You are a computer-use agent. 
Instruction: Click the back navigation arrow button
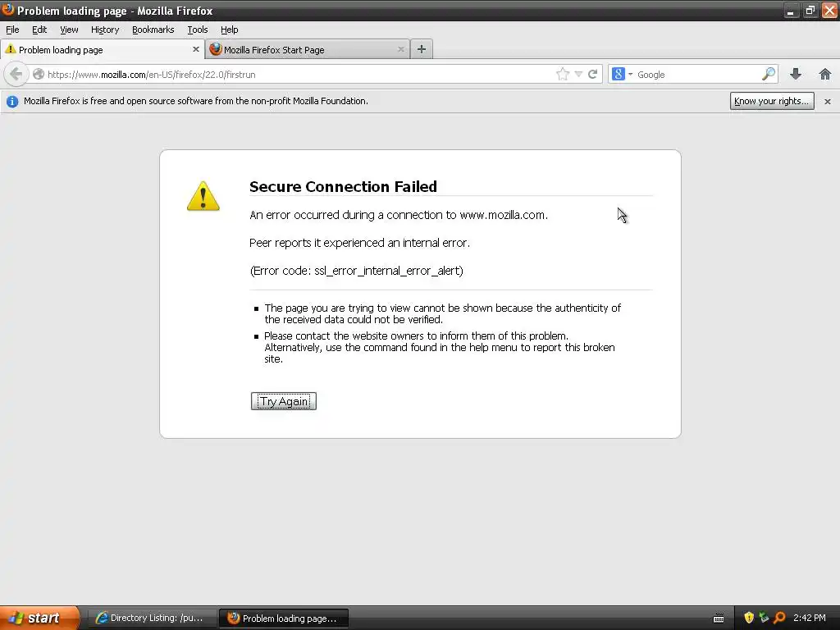[16, 74]
